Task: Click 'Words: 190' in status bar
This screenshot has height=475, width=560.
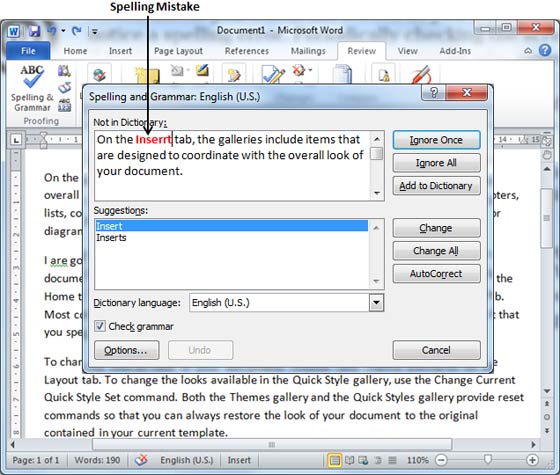Action: [x=97, y=460]
